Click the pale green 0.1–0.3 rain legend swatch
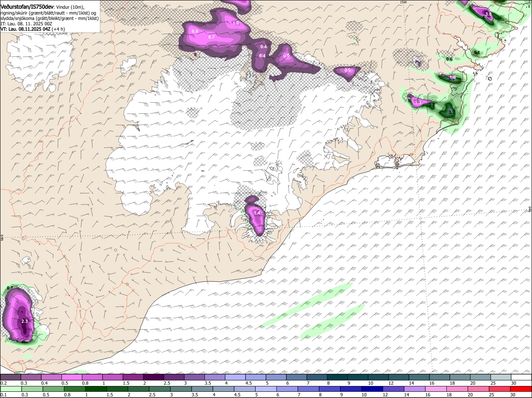 [x=11, y=389]
